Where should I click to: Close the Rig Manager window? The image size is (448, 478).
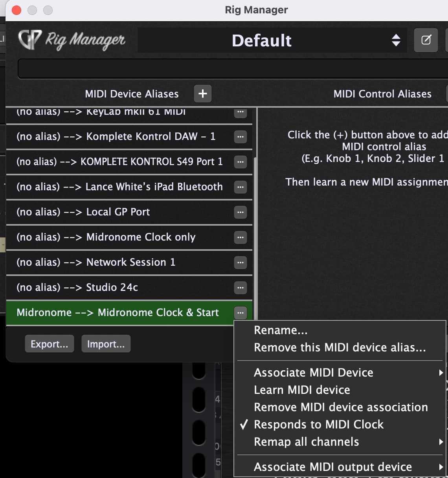coord(17,10)
